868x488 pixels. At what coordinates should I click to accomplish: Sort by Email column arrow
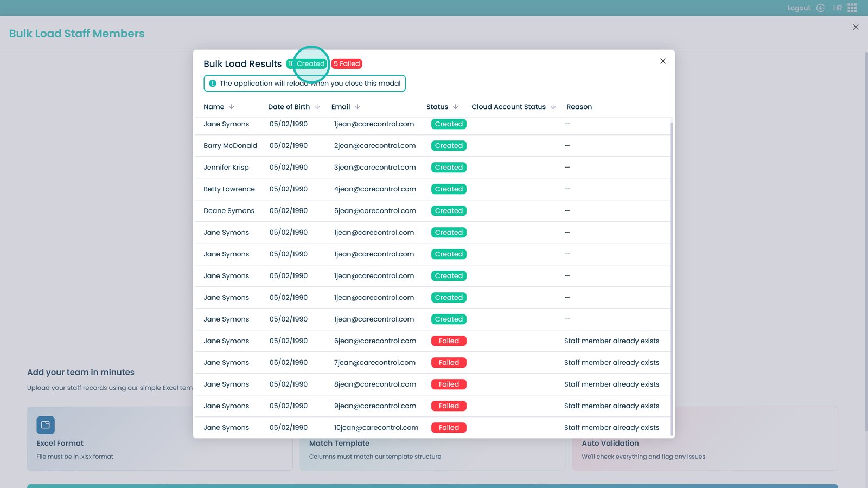(358, 107)
